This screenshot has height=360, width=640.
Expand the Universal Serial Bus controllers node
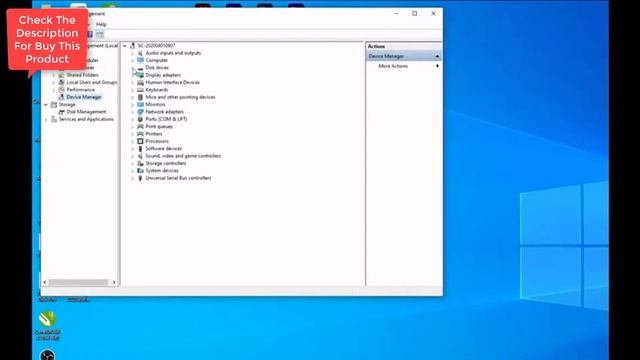[133, 178]
